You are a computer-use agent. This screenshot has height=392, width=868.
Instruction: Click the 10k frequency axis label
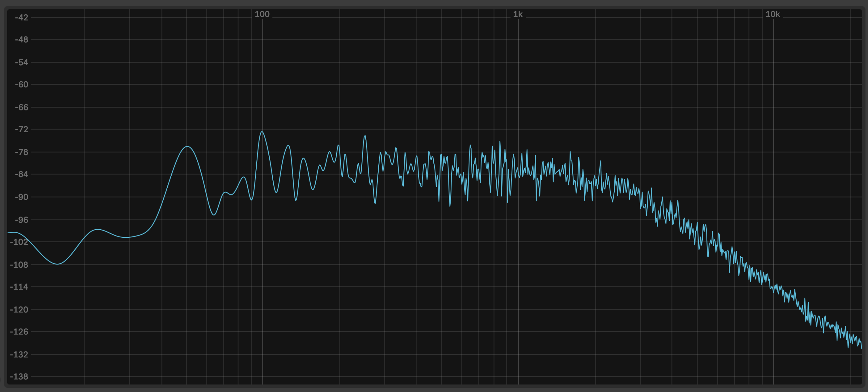(x=773, y=14)
